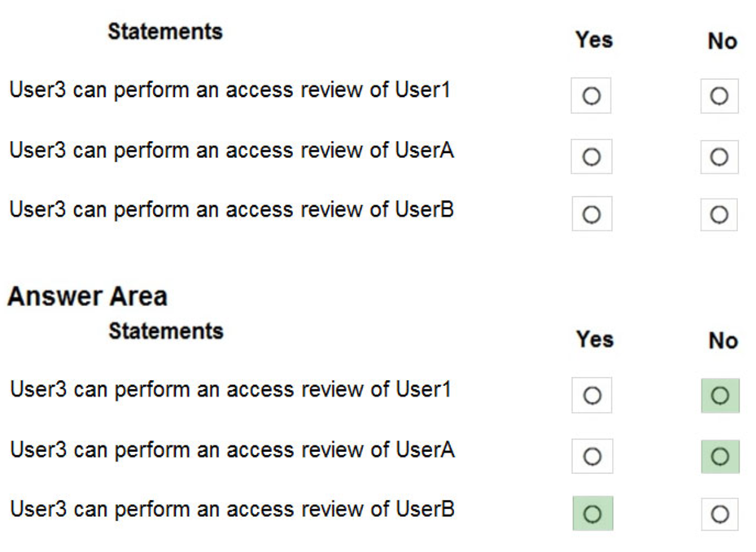Click the UserB statement text in Answer Area
Viewport: 756px width, 552px height.
[x=232, y=509]
